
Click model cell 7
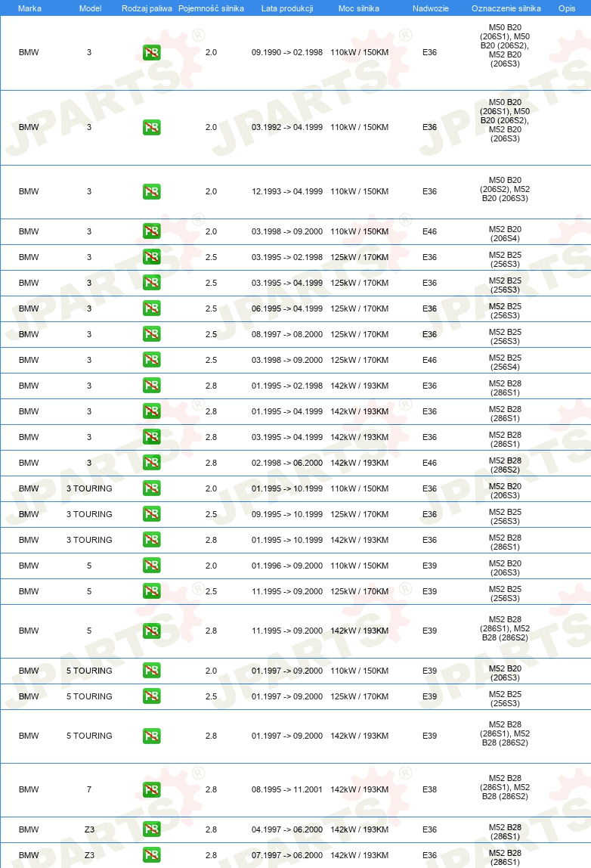point(89,790)
